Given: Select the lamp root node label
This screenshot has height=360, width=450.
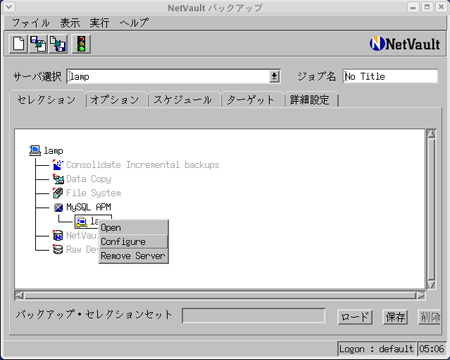Looking at the screenshot, I should 53,151.
